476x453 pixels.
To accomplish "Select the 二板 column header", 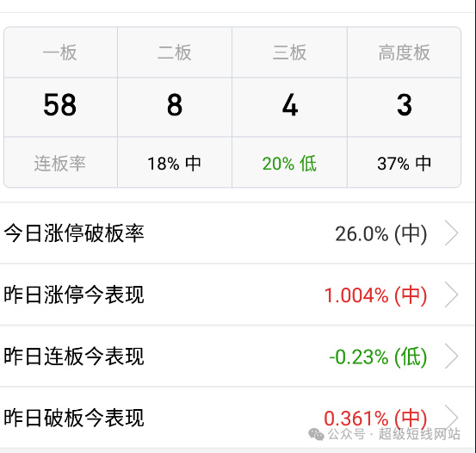I will coord(175,53).
